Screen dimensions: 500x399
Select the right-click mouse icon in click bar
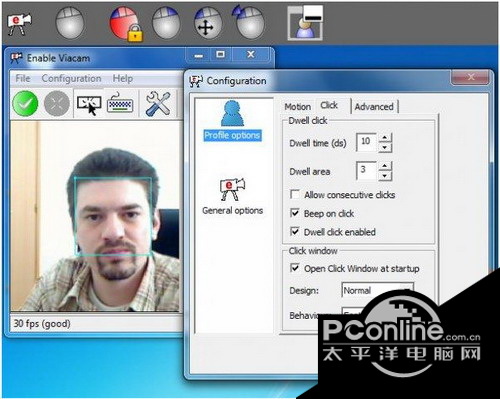pyautogui.click(x=166, y=23)
